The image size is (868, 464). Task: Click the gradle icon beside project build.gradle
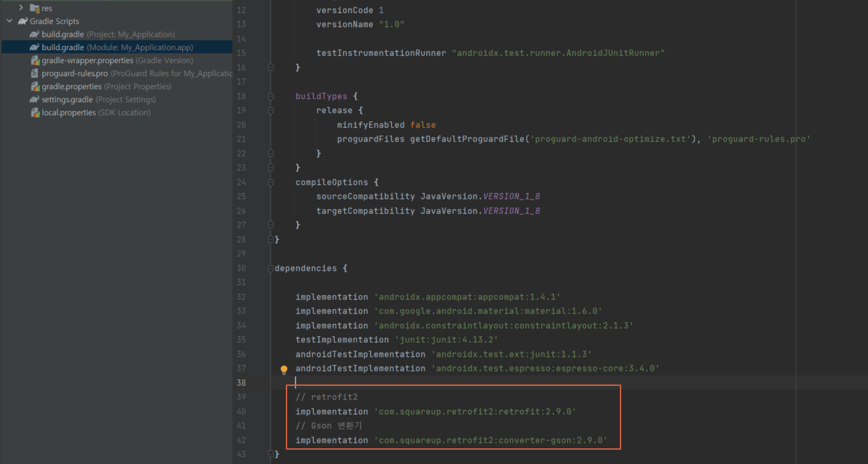(x=35, y=34)
